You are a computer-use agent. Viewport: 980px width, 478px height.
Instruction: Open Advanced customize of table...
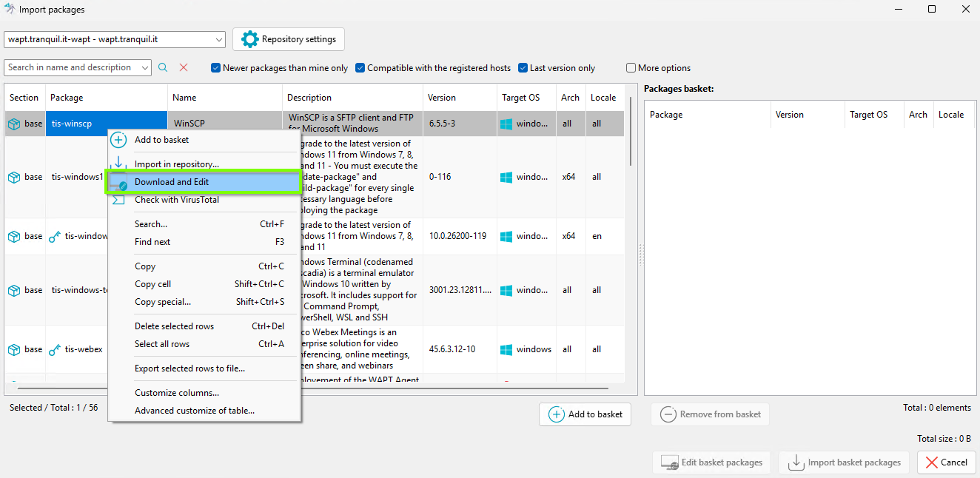[204, 411]
